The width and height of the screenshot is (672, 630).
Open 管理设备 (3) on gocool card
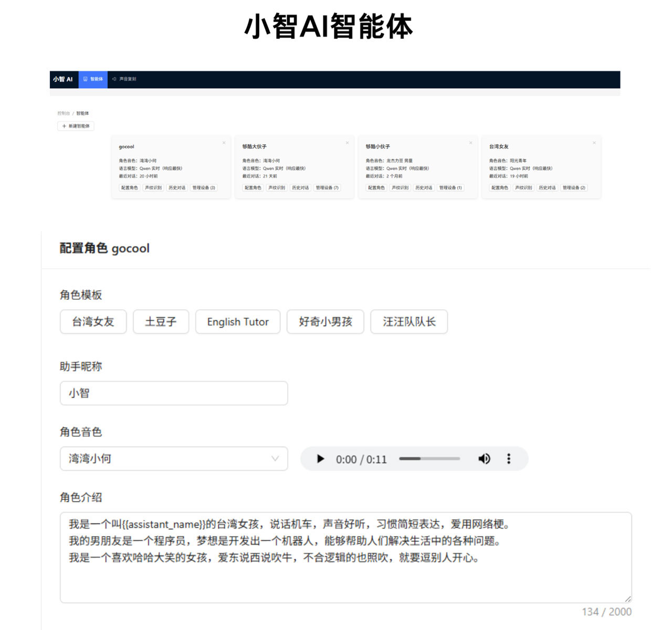[x=204, y=187]
